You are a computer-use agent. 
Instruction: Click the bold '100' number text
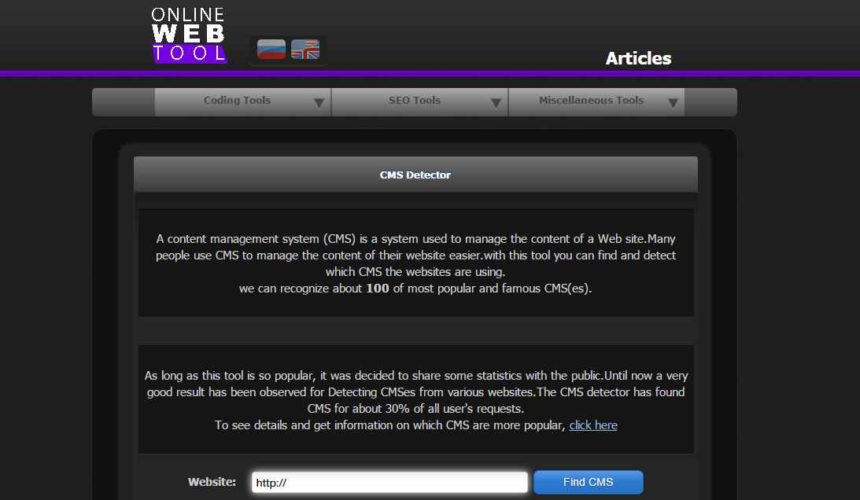tap(377, 288)
